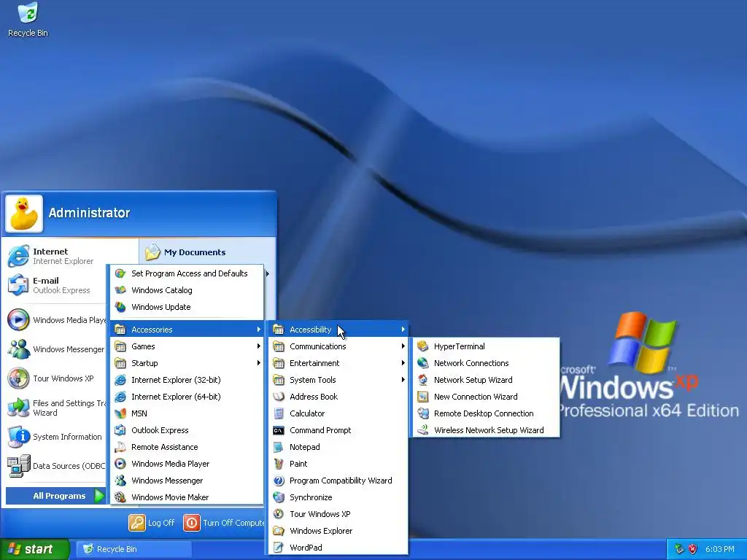
Task: Click the Log Off button
Action: coord(152,522)
